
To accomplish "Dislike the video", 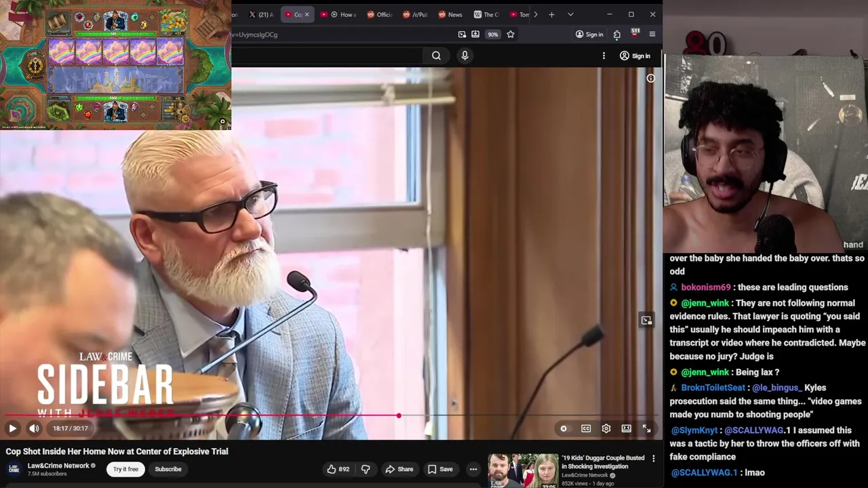I will pyautogui.click(x=366, y=469).
